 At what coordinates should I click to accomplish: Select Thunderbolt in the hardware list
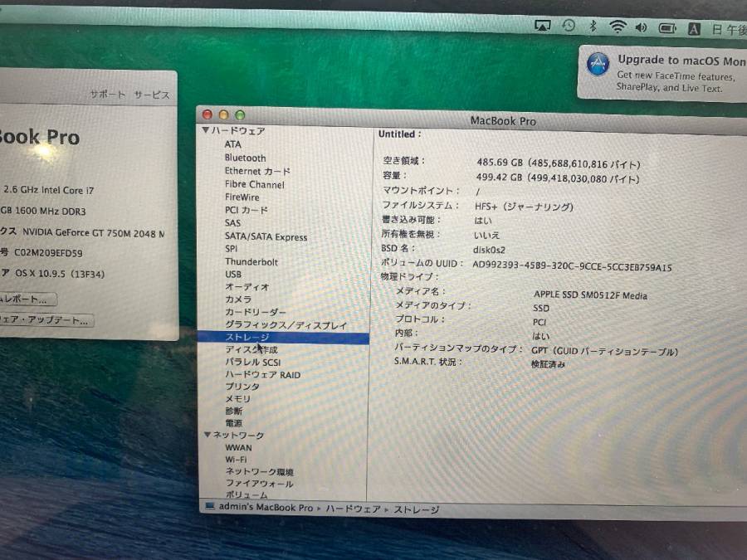(x=251, y=261)
